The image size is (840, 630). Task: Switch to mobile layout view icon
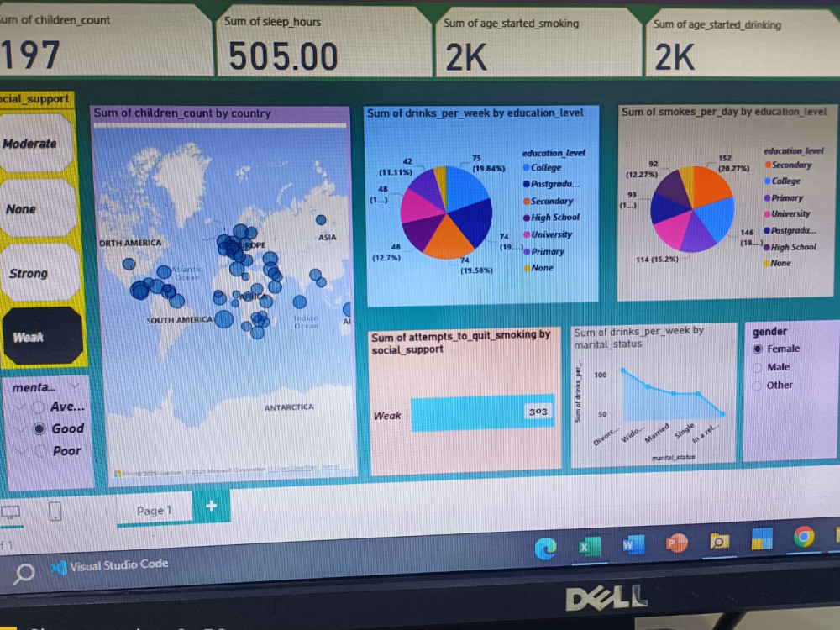[55, 511]
